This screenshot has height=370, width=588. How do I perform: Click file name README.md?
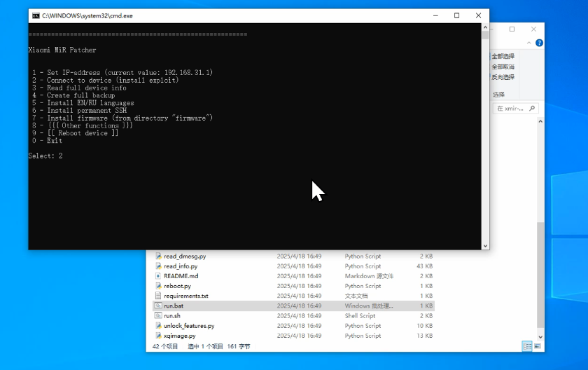[181, 276]
